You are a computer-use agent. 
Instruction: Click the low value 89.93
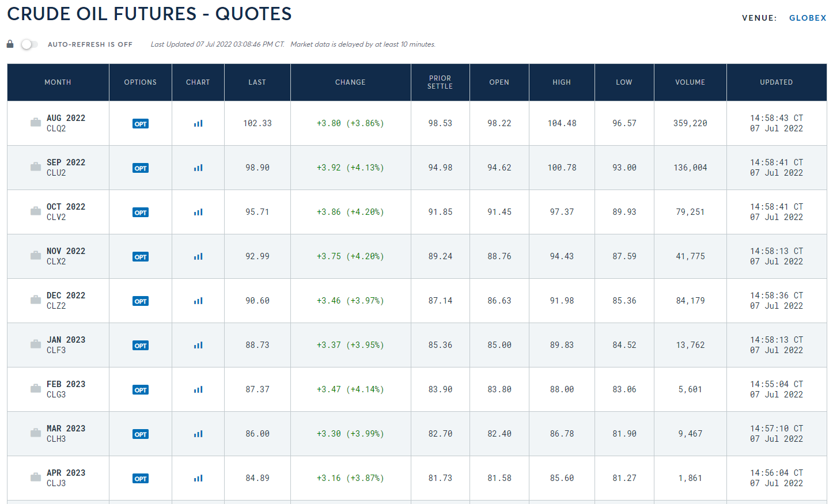(x=624, y=212)
